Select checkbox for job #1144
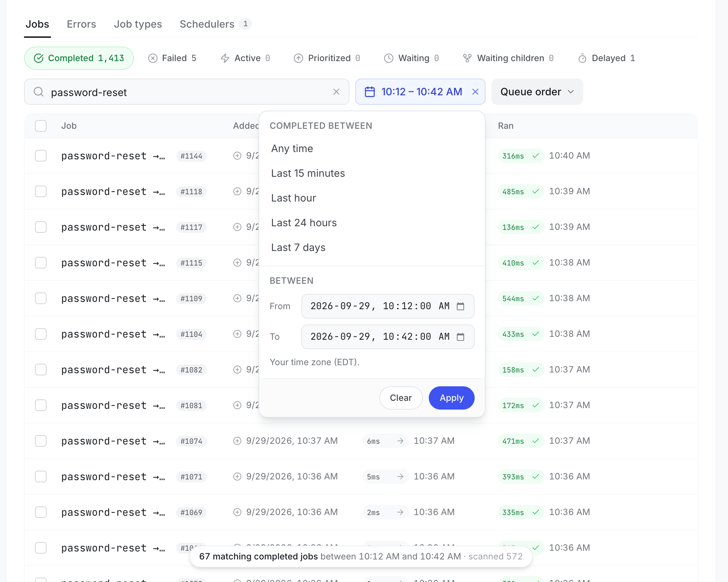The height and width of the screenshot is (582, 728). (41, 156)
